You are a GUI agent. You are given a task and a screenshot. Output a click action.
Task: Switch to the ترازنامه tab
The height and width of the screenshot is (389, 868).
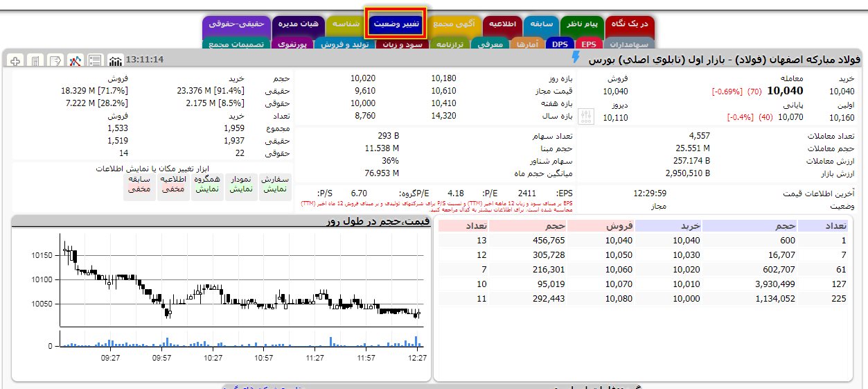pyautogui.click(x=451, y=44)
